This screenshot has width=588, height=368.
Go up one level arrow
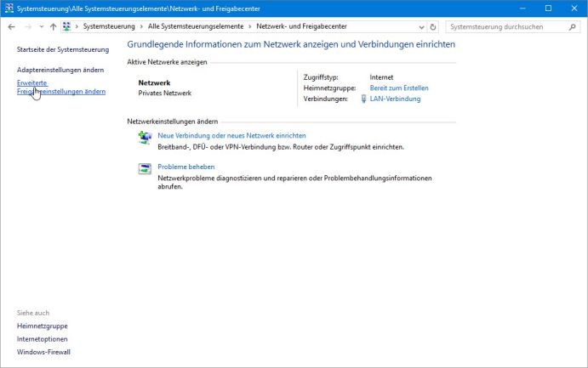point(54,26)
